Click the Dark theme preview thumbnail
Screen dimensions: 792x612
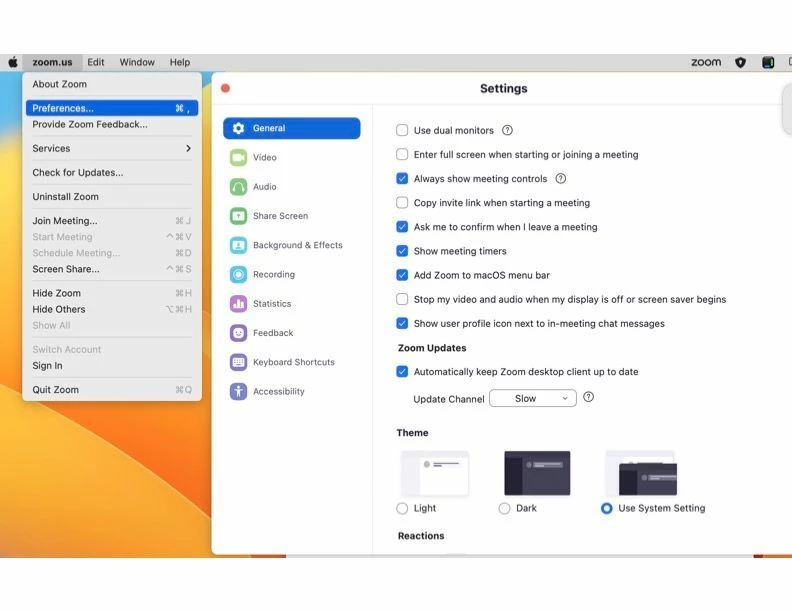(537, 473)
